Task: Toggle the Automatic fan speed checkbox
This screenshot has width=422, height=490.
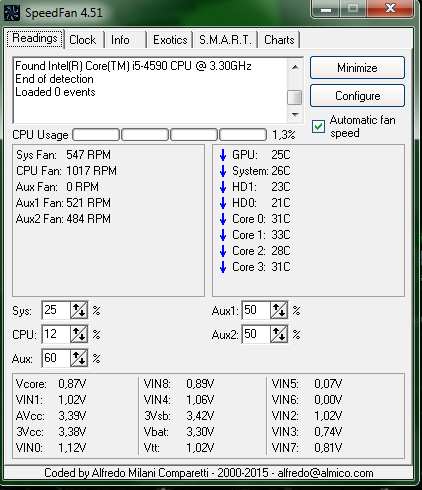Action: click(x=318, y=127)
